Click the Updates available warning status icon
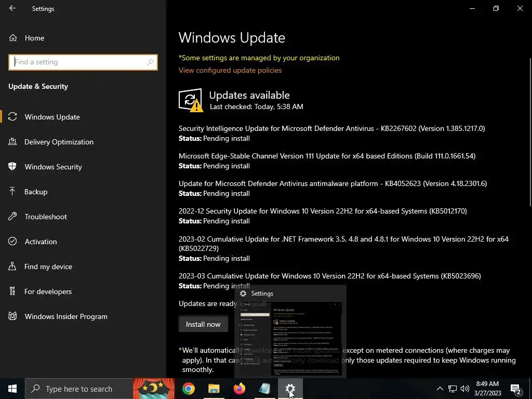Viewport: 532px width, 399px height. 191,100
